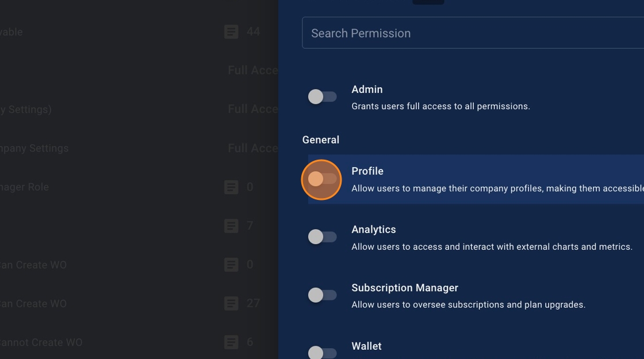644x359 pixels.
Task: Open the Manager Role entry
Action: (25, 187)
